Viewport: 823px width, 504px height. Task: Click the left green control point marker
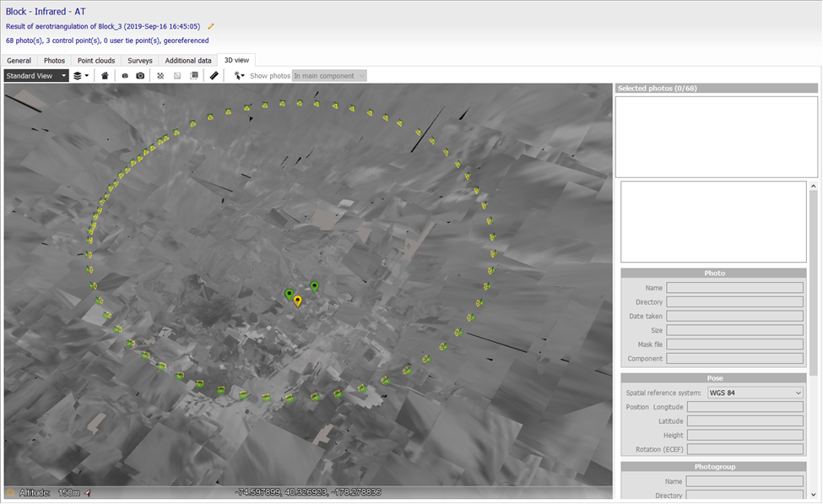tap(289, 294)
